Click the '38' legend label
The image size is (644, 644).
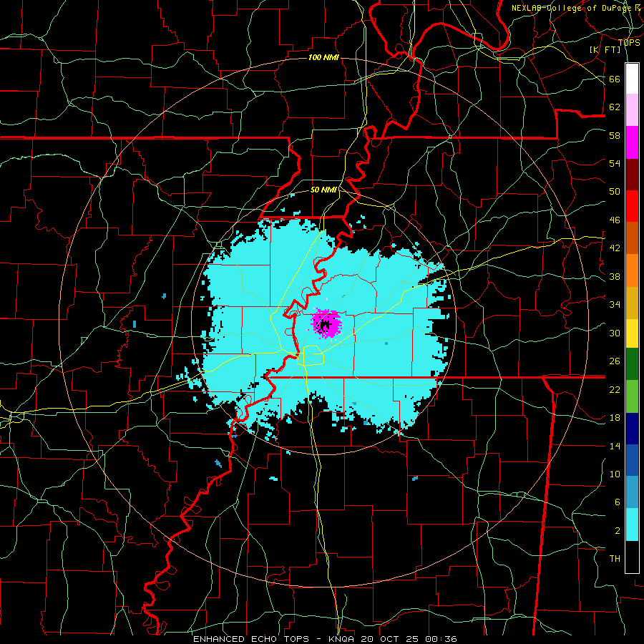[615, 277]
